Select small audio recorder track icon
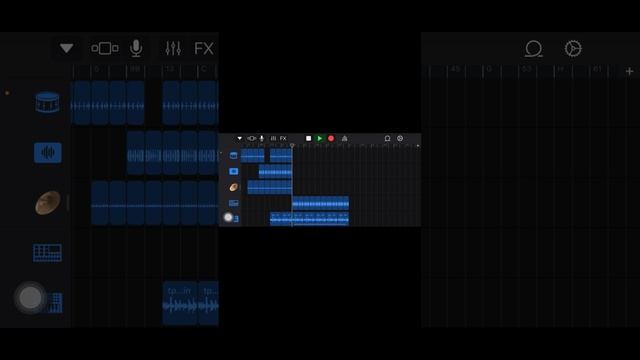Viewport: 640px width, 360px height. [x=233, y=171]
